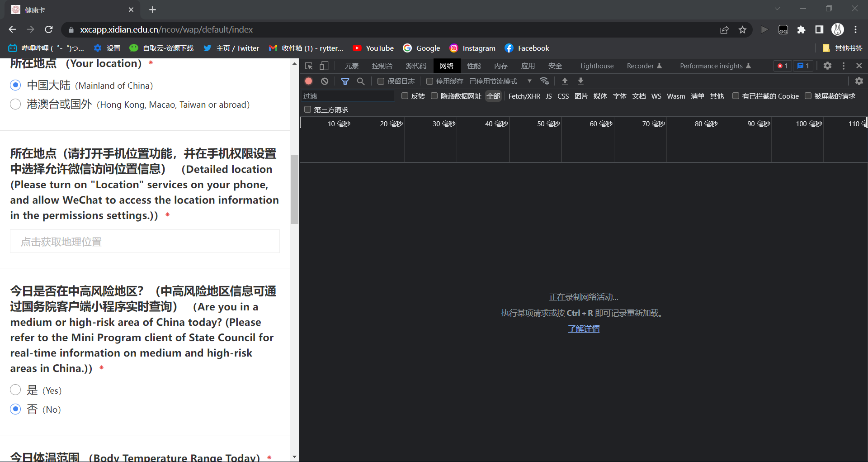Check the 反转 filter checkbox
The width and height of the screenshot is (868, 462).
(x=405, y=96)
